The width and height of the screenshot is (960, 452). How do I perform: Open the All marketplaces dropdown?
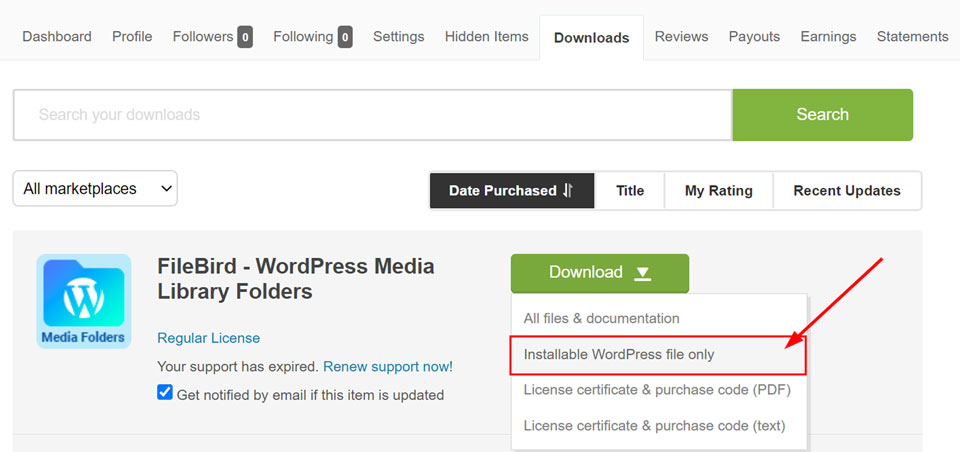pos(95,189)
